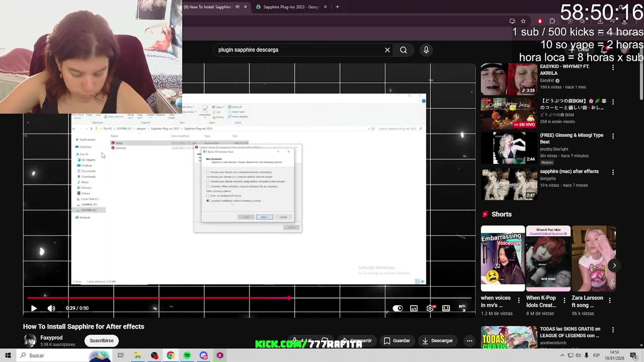644x362 pixels.
Task: Open options for 'TODAS las SKINS GRATIS' video
Action: [x=613, y=330]
